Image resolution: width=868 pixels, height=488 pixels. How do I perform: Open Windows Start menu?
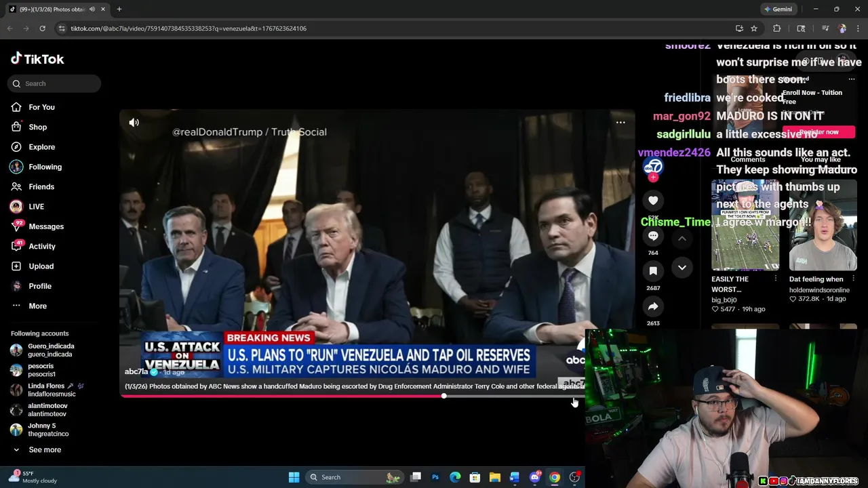click(x=294, y=477)
